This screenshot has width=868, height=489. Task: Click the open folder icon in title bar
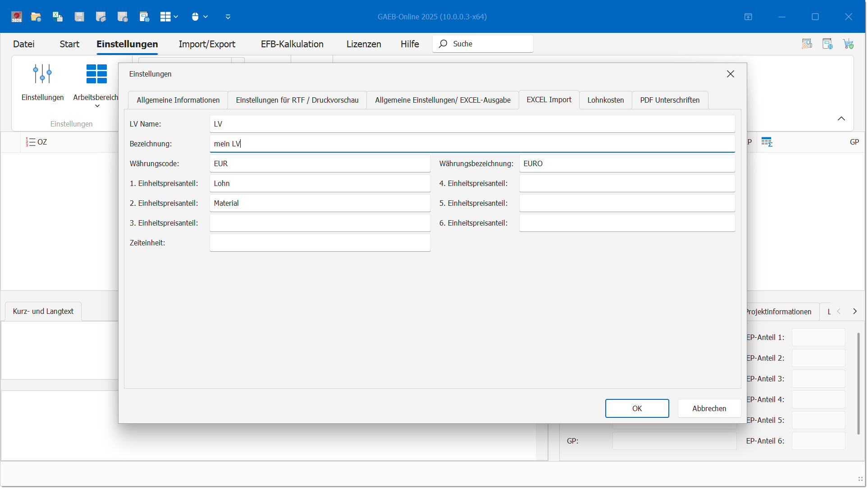(36, 17)
